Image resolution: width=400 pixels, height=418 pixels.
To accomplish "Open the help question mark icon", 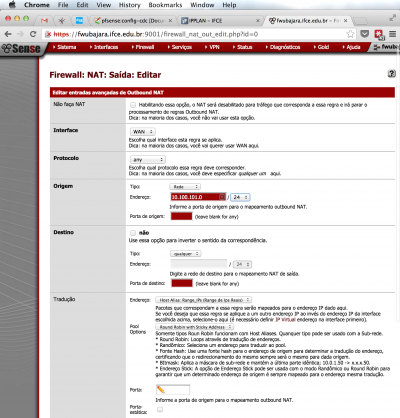I will (x=392, y=74).
